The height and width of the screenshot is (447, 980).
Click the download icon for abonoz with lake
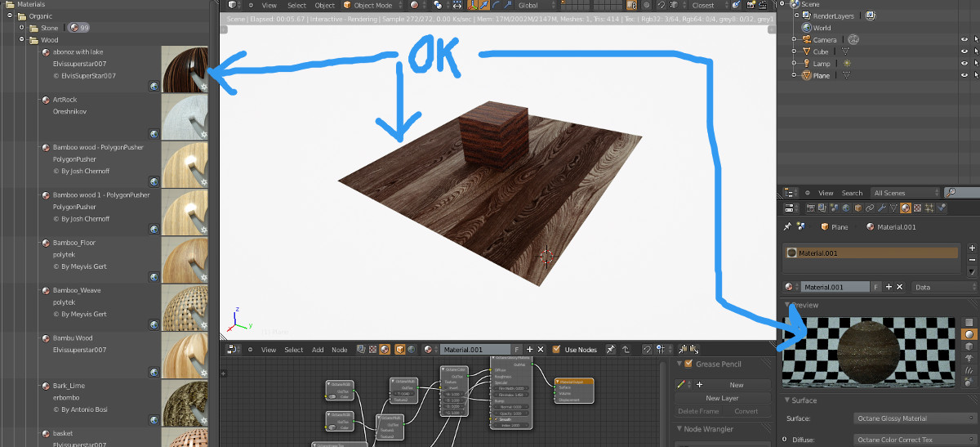point(154,86)
